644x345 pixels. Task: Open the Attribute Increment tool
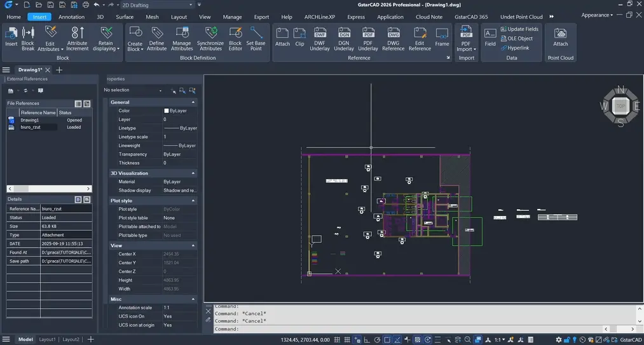point(77,38)
